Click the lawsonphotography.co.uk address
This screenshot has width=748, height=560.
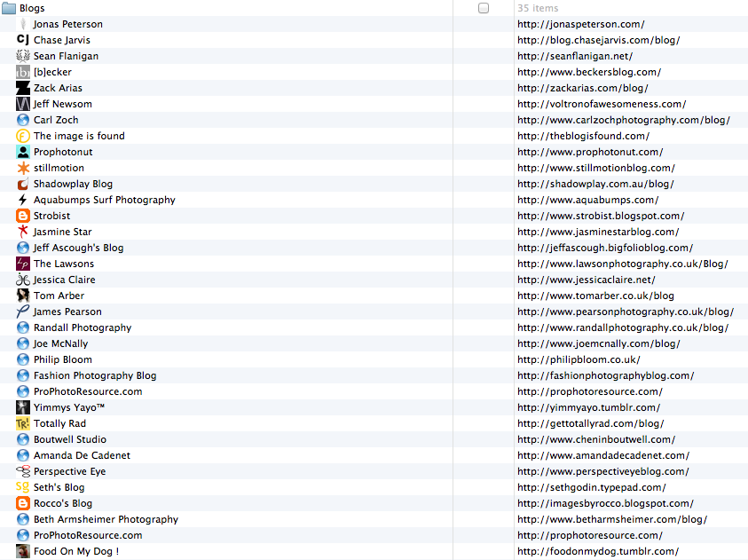[623, 264]
